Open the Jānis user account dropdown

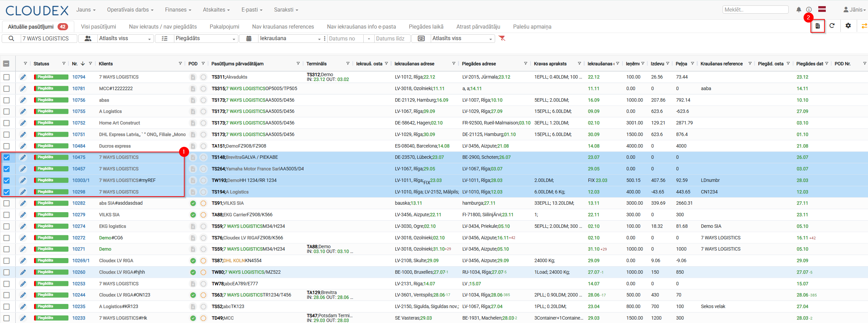point(855,10)
